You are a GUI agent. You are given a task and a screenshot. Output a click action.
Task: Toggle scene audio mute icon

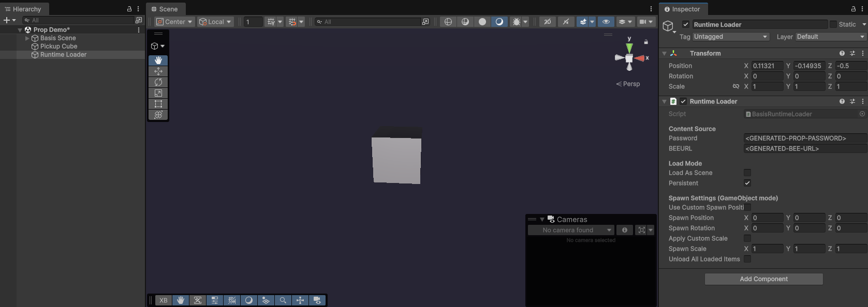[x=566, y=22]
